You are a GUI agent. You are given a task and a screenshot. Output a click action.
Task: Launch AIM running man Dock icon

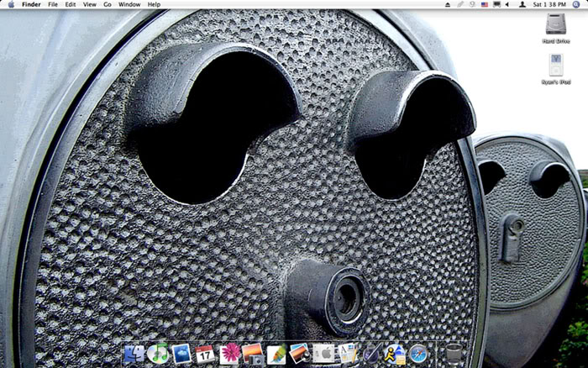click(x=395, y=354)
